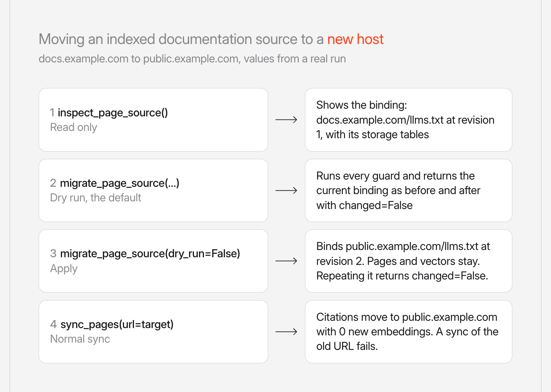Click the "sync_pages(url=target)" step name

pos(117,324)
